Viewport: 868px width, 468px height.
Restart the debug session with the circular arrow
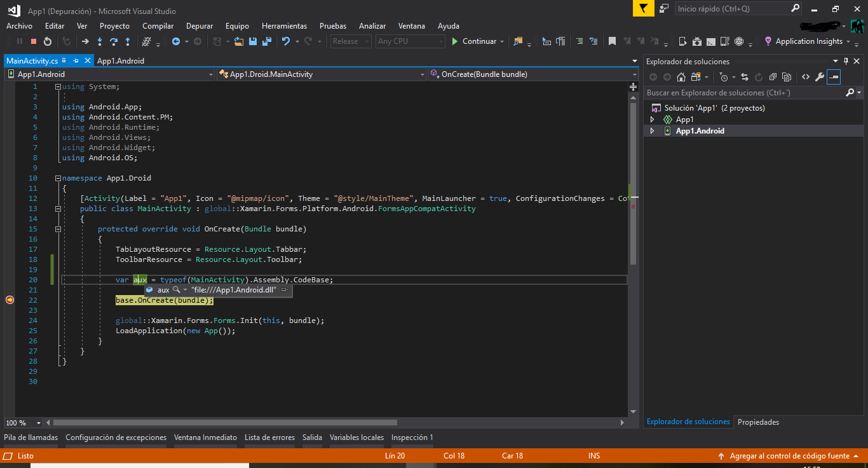[48, 41]
